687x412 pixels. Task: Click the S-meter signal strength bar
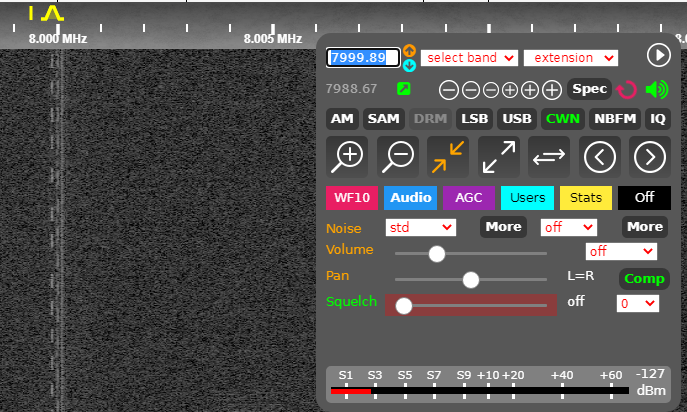click(x=480, y=391)
